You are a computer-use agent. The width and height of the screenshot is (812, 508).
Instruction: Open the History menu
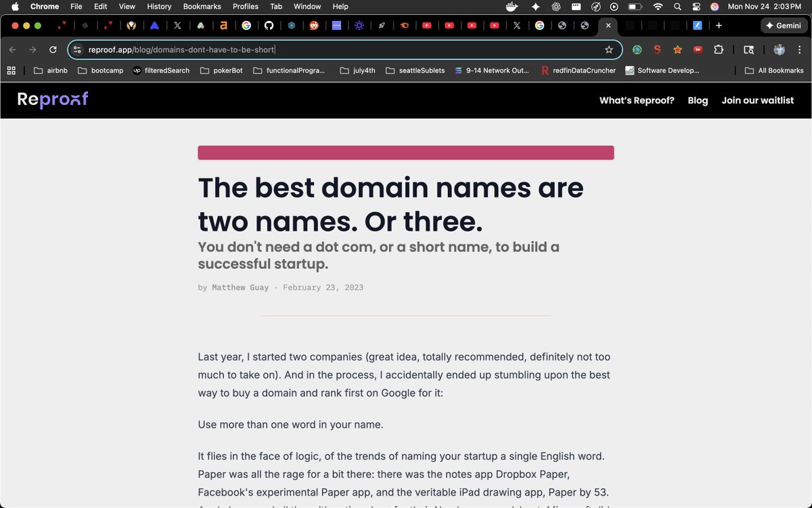(159, 6)
